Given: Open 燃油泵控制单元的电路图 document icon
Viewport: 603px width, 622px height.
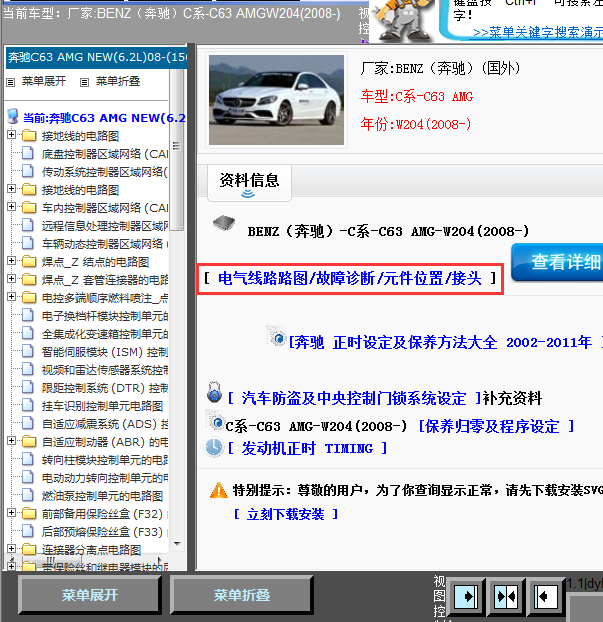Looking at the screenshot, I should click(x=28, y=495).
